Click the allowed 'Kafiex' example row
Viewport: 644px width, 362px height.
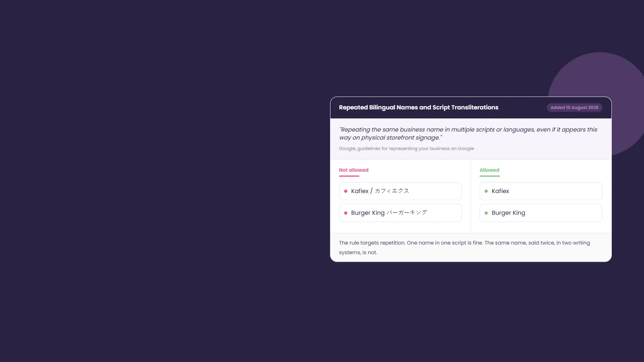click(x=541, y=191)
